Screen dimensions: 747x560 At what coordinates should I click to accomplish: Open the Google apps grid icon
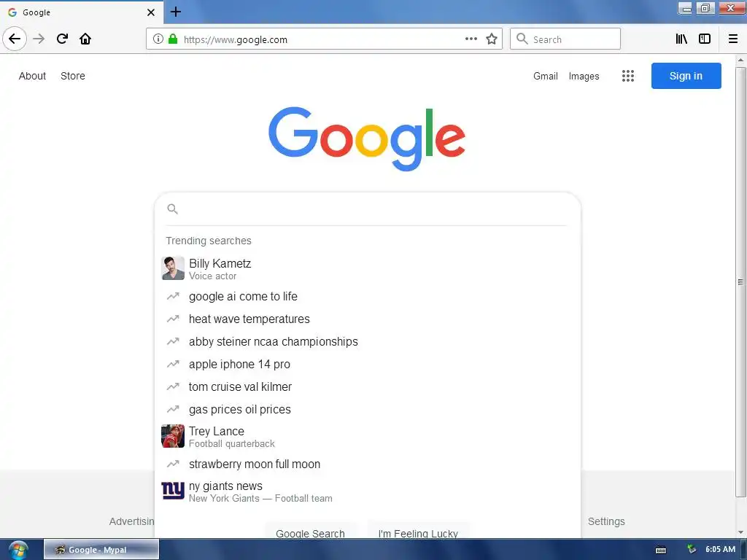point(628,76)
